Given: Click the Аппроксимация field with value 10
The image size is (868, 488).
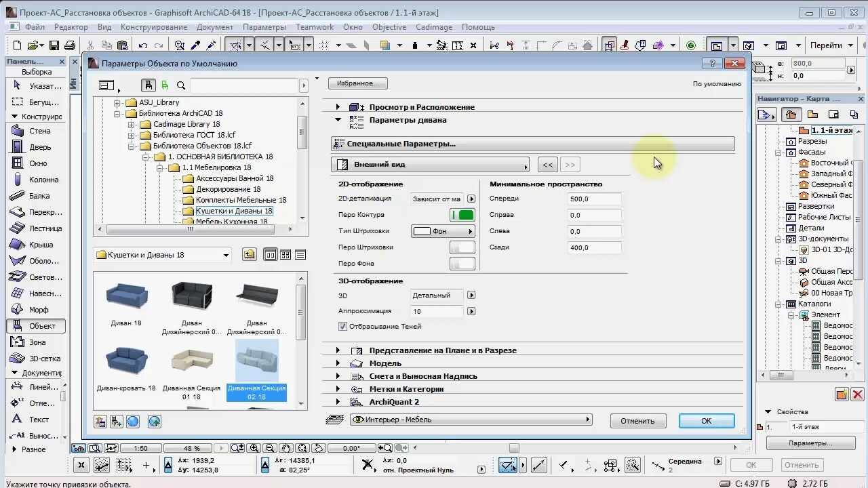Looking at the screenshot, I should [437, 312].
